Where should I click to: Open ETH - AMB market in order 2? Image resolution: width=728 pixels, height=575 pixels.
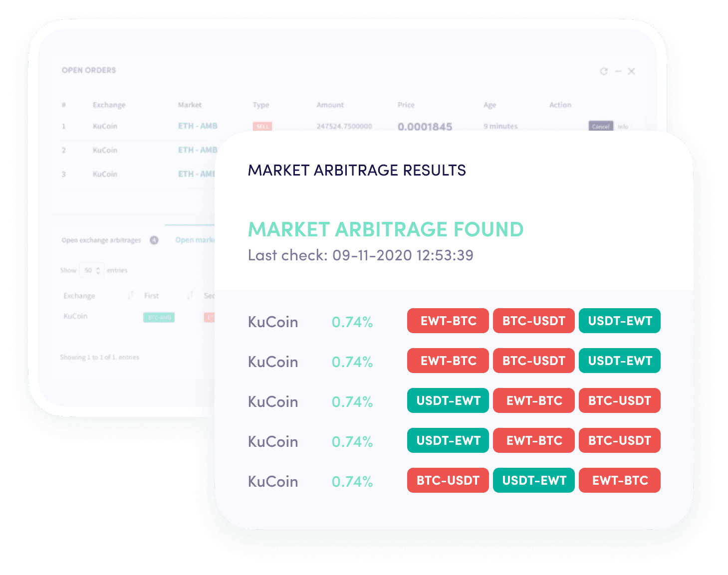198,150
